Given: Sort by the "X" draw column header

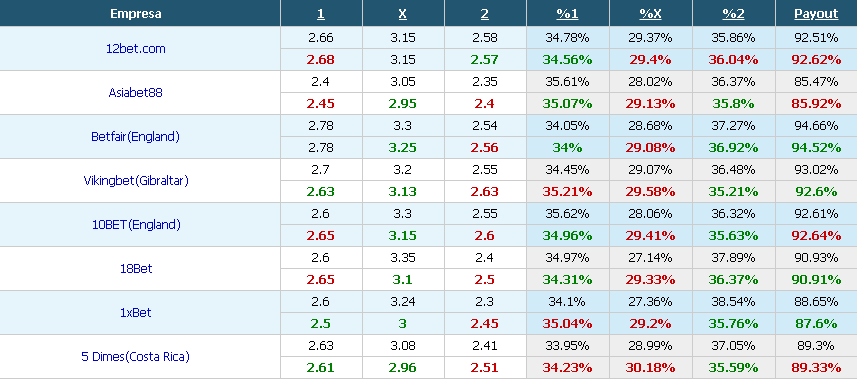Looking at the screenshot, I should coord(403,14).
